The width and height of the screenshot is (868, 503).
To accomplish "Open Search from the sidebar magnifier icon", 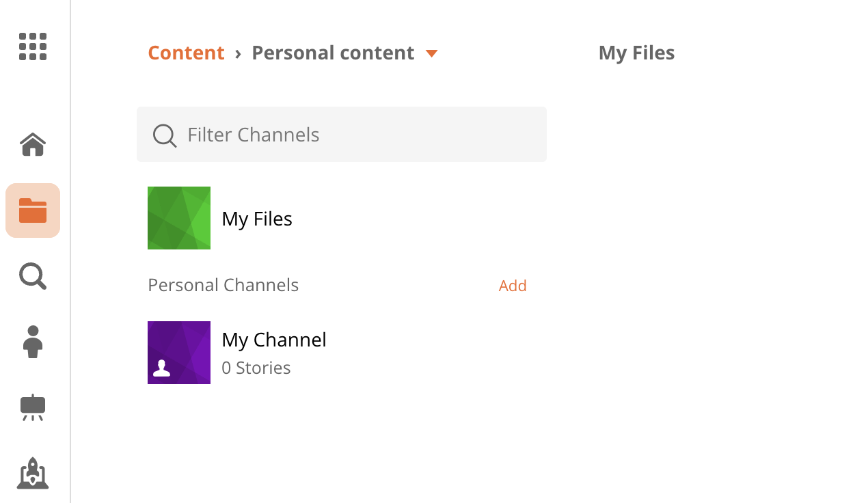I will tap(33, 277).
